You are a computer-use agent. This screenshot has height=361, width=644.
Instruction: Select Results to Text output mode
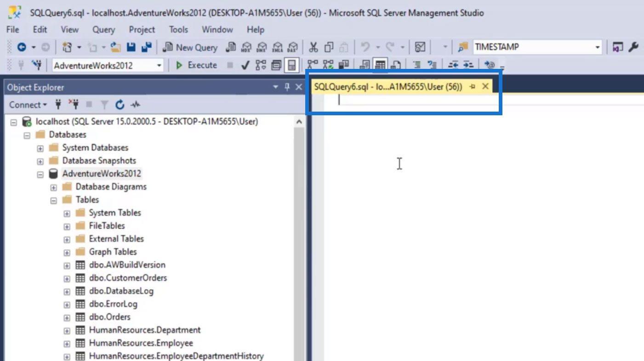tap(365, 65)
